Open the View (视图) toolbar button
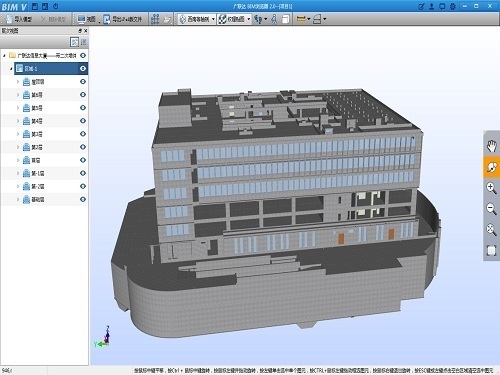The height and width of the screenshot is (375, 500). tap(87, 19)
